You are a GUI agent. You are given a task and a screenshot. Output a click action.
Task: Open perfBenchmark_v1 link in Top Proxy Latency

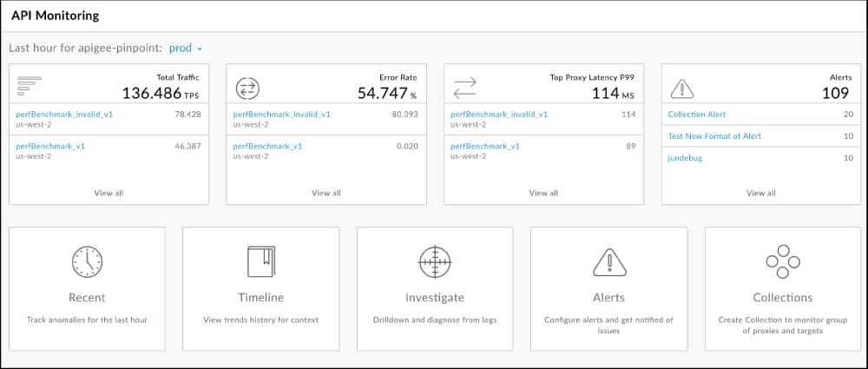(485, 147)
